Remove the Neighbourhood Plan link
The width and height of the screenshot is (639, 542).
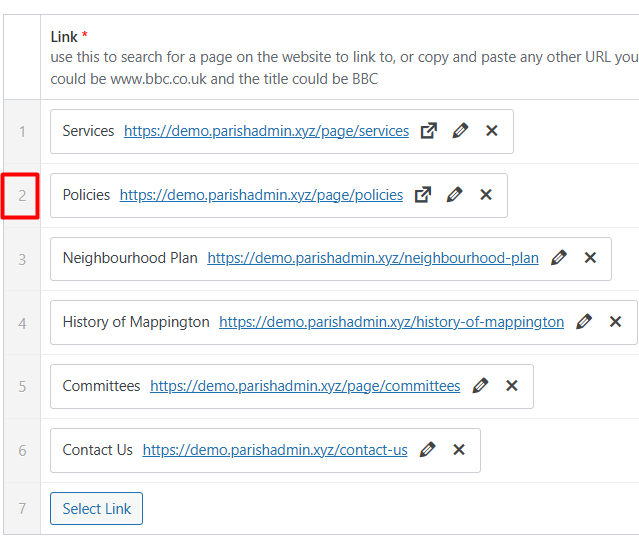(590, 258)
